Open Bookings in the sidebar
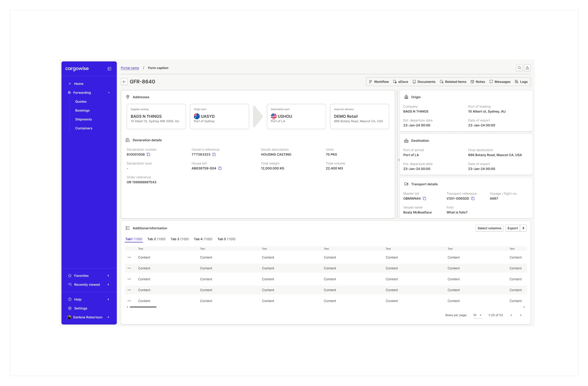Screen dimensions: 588x386 coord(82,110)
